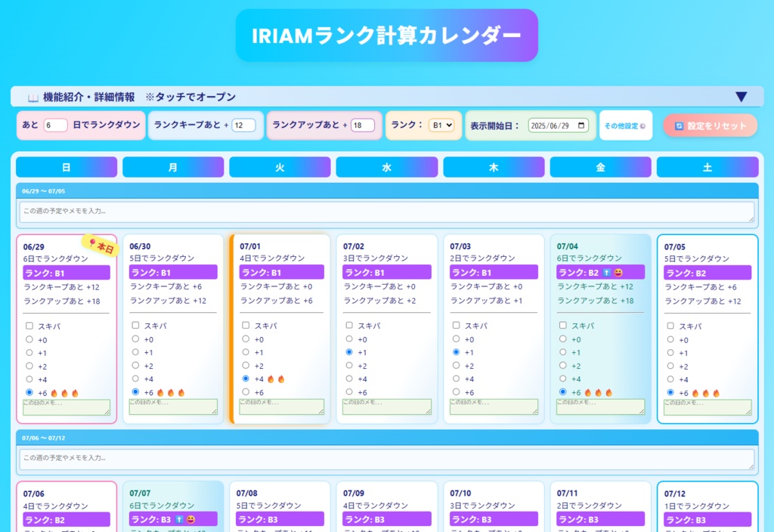Click the その他設定 gear button
Image resolution: width=774 pixels, height=532 pixels.
pyautogui.click(x=625, y=126)
